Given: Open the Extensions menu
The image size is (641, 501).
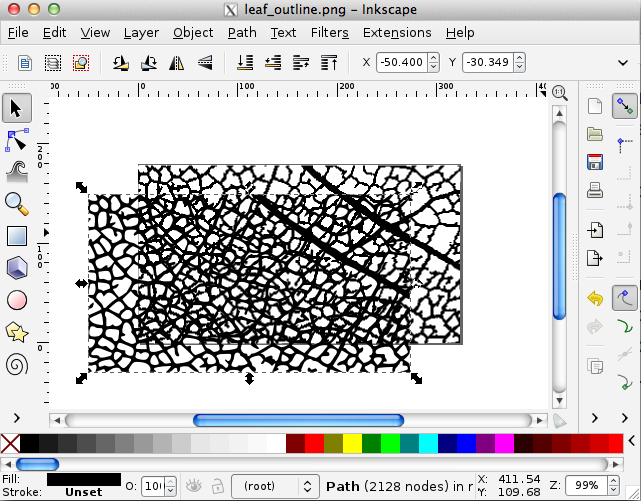Looking at the screenshot, I should 396,32.
